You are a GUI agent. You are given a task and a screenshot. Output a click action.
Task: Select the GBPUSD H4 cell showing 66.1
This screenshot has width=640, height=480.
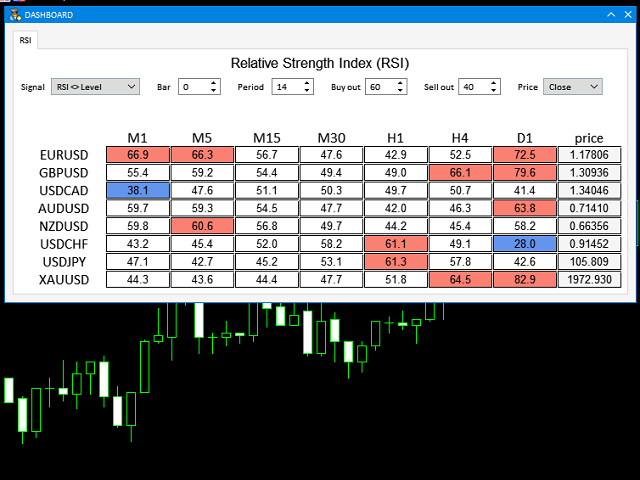click(460, 173)
